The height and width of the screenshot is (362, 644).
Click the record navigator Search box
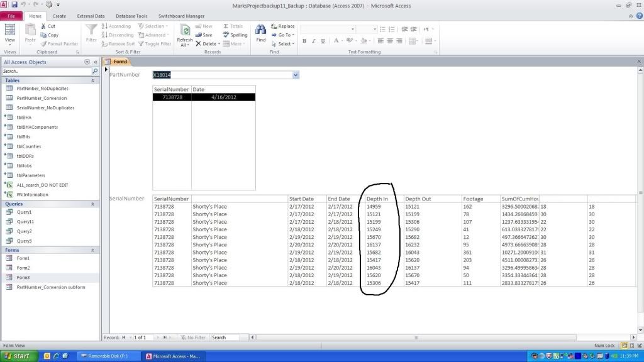224,337
